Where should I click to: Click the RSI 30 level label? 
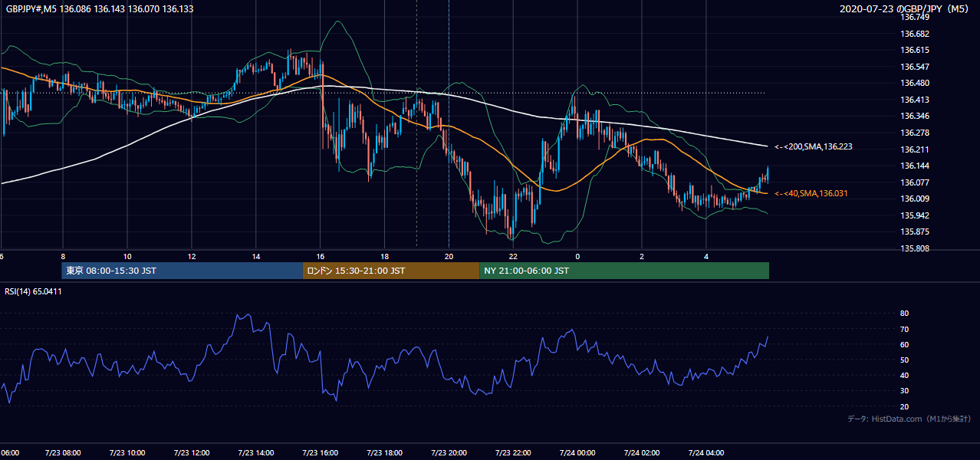click(x=904, y=391)
